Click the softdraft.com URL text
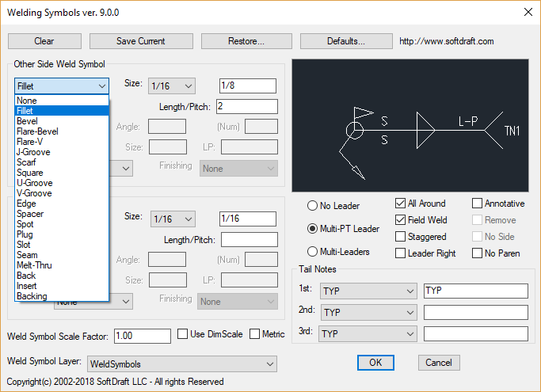Viewport: 541px width, 392px height. pyautogui.click(x=447, y=41)
